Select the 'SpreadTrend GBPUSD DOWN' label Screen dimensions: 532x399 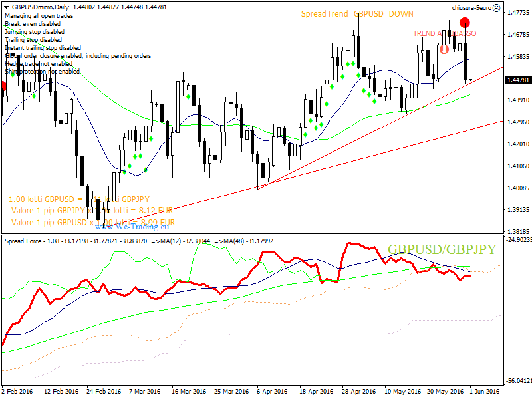356,14
